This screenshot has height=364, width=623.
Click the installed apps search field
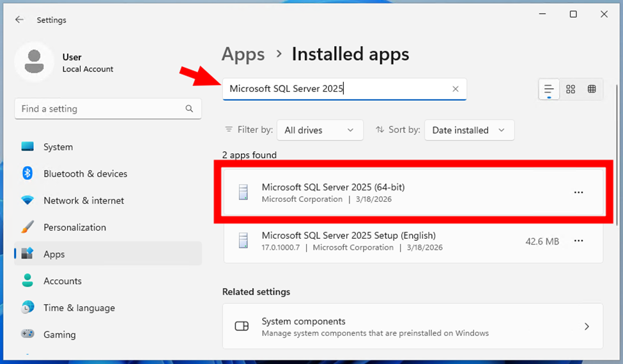pyautogui.click(x=335, y=89)
